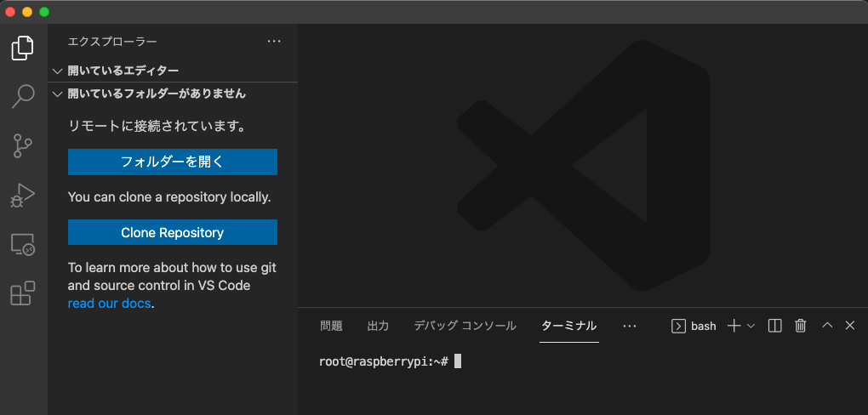Switch to the 問題 panel tab

click(331, 326)
